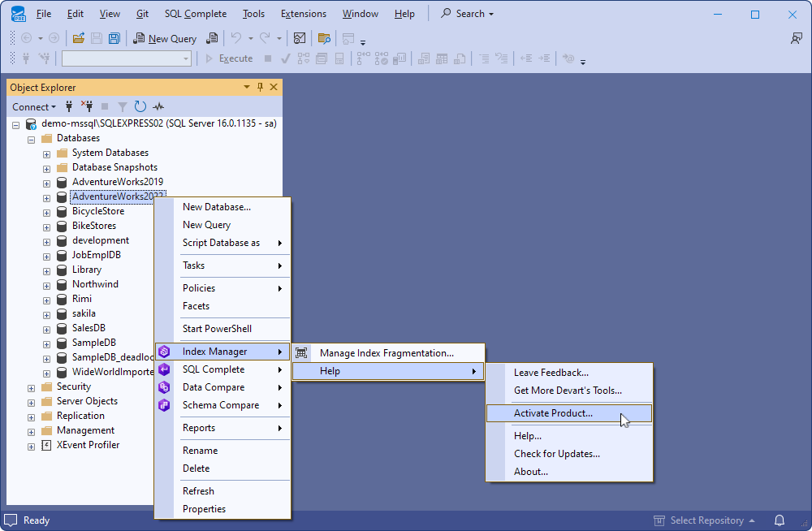Click the New Query button
This screenshot has height=531, width=812.
point(165,38)
